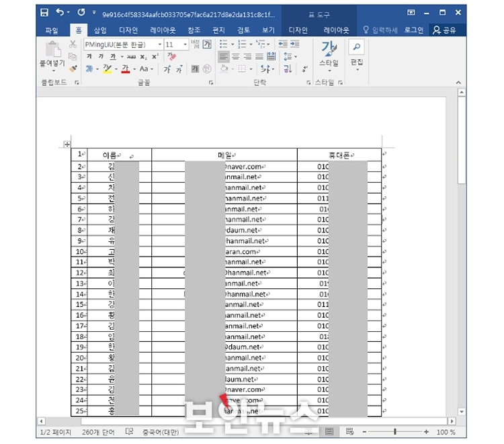This screenshot has height=444, width=504.
Task: Click the Increase Indent icon
Action: pyautogui.click(x=295, y=44)
